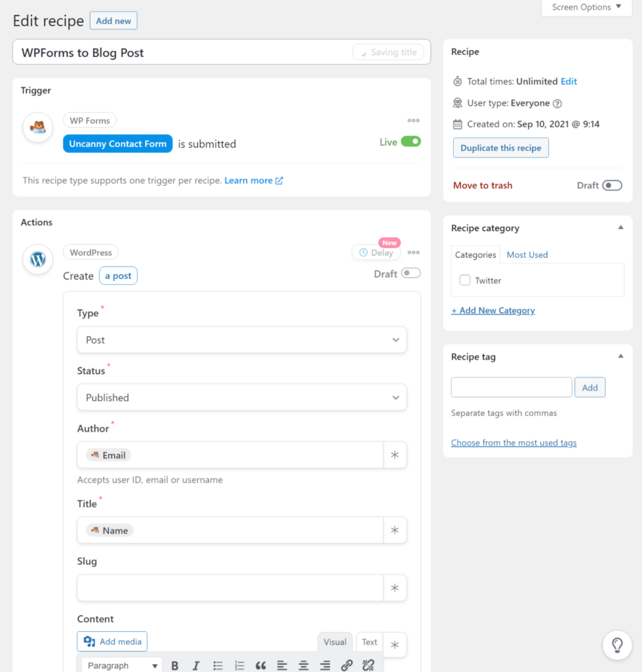Click Choose from the most used tags
This screenshot has width=642, height=672.
pyautogui.click(x=514, y=443)
